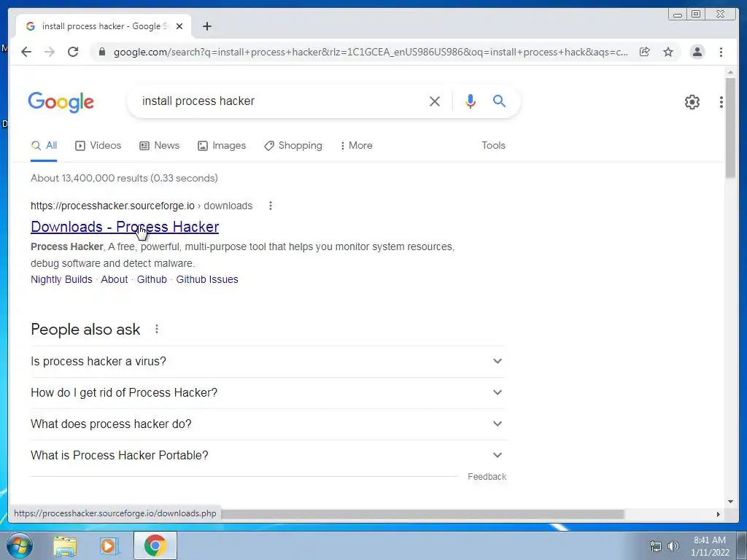Expand 'How do I get rid of Process Hacker?'
The width and height of the screenshot is (747, 560).
pos(268,393)
